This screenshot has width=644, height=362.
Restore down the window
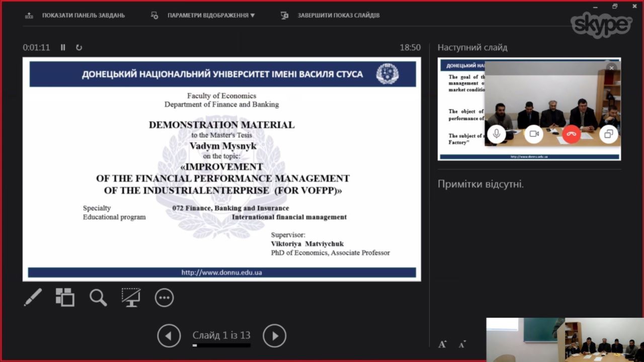(x=615, y=6)
